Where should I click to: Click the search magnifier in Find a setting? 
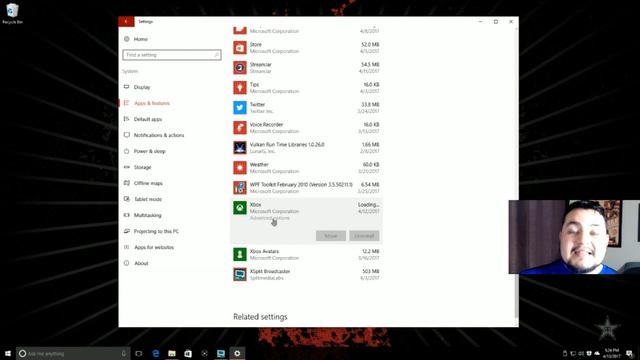click(x=216, y=55)
